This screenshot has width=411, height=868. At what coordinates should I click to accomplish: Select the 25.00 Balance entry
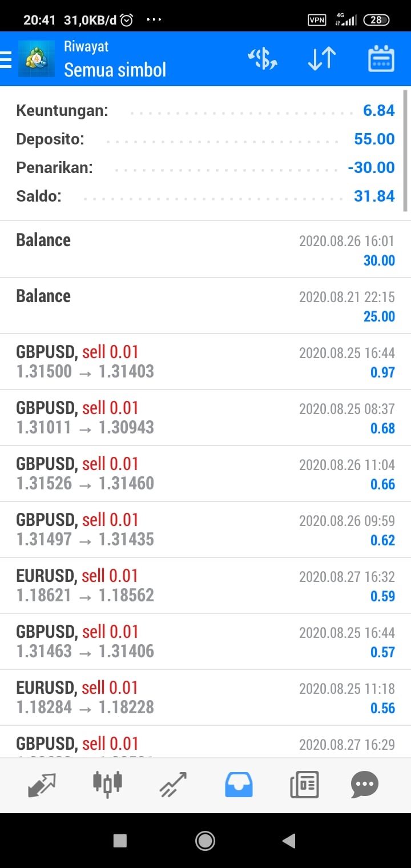coord(205,306)
